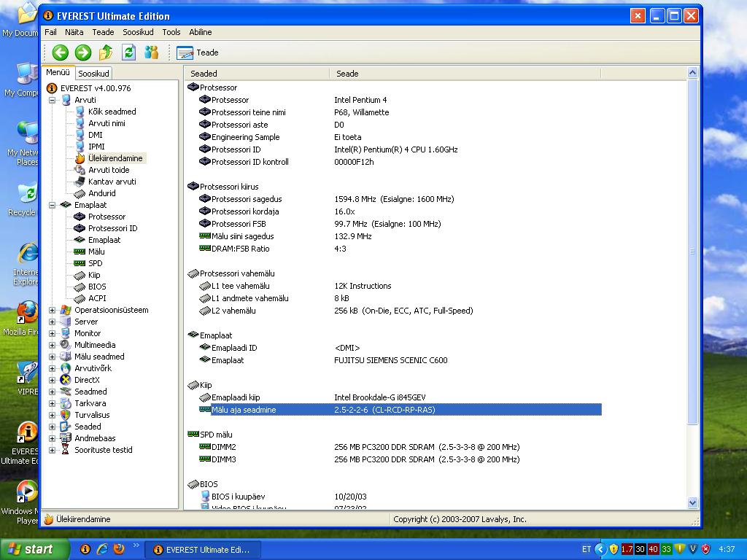Collapse the Arvuti tree node

point(52,100)
